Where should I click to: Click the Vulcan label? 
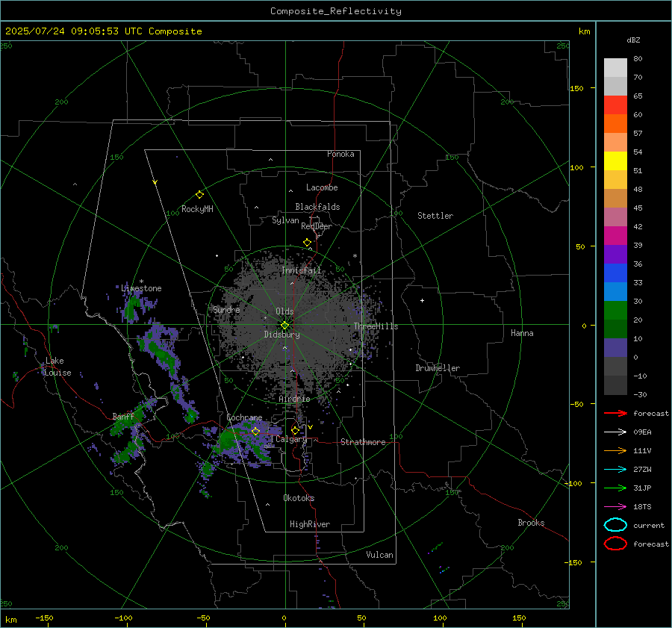point(379,555)
